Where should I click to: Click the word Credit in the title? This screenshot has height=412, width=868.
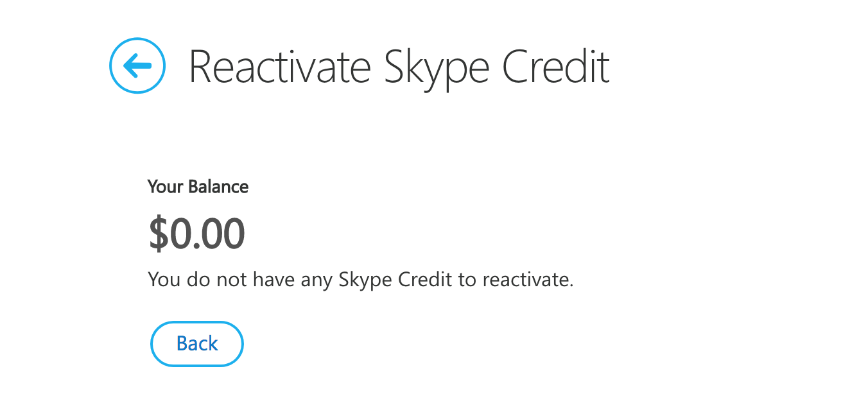[x=555, y=66]
